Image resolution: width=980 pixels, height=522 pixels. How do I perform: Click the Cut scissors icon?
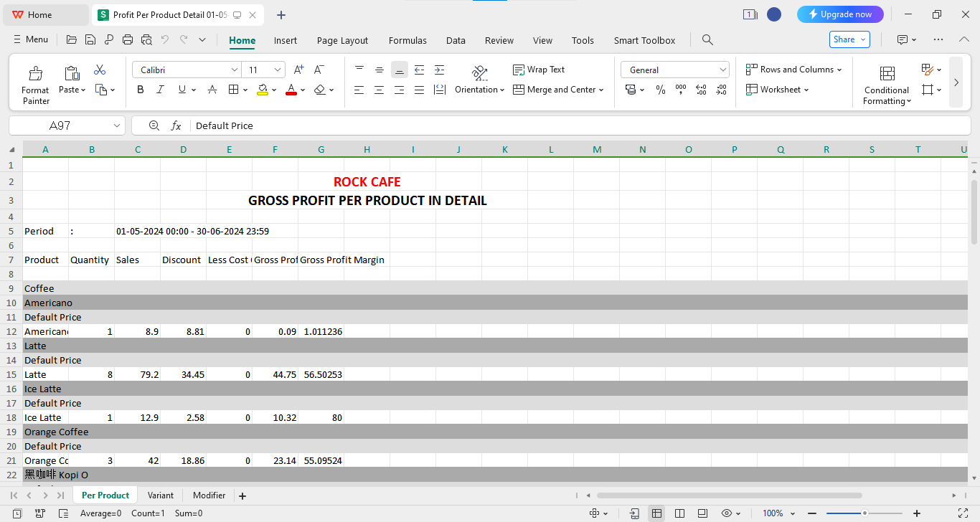point(100,70)
